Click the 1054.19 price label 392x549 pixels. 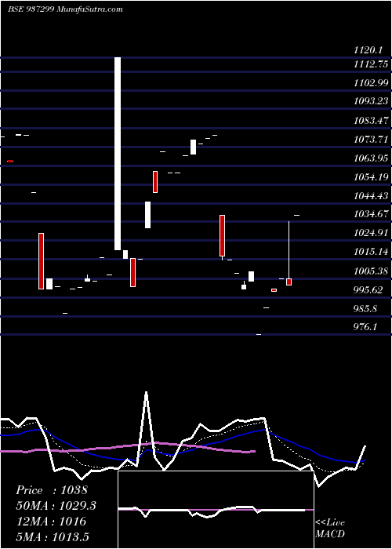tap(371, 177)
